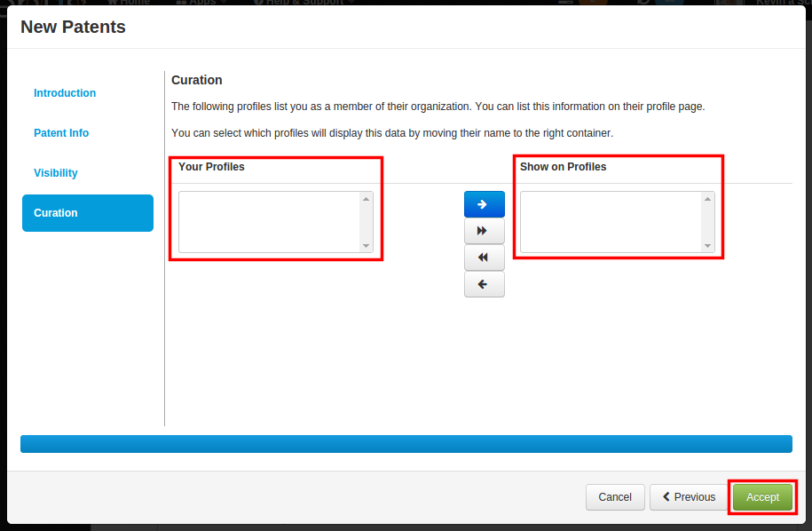
Task: Switch to the Visibility step
Action: tap(55, 173)
